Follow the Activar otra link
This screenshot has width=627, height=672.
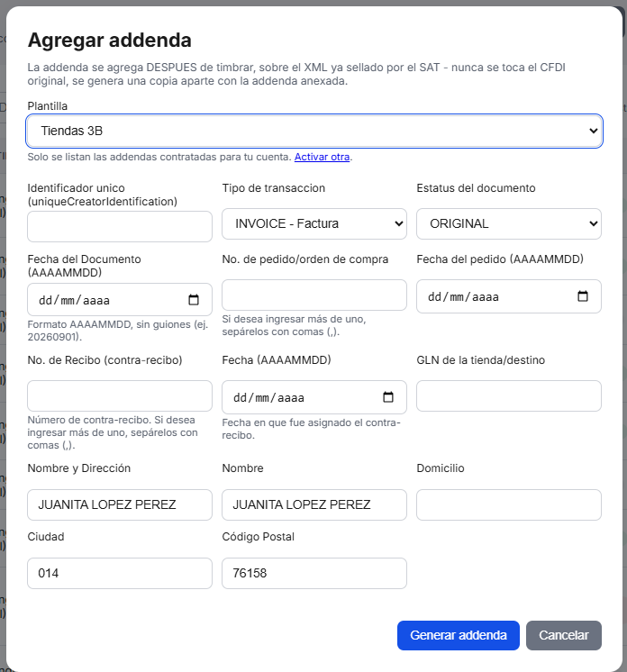pyautogui.click(x=322, y=157)
